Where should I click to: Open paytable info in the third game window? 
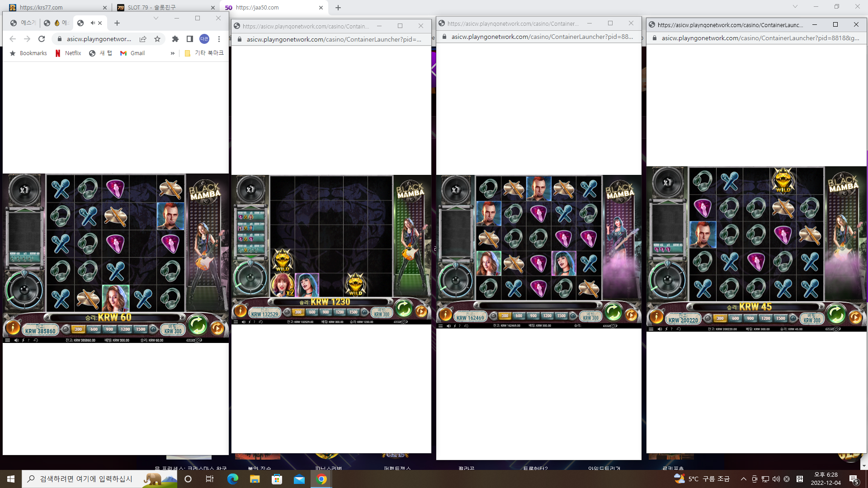point(445,314)
